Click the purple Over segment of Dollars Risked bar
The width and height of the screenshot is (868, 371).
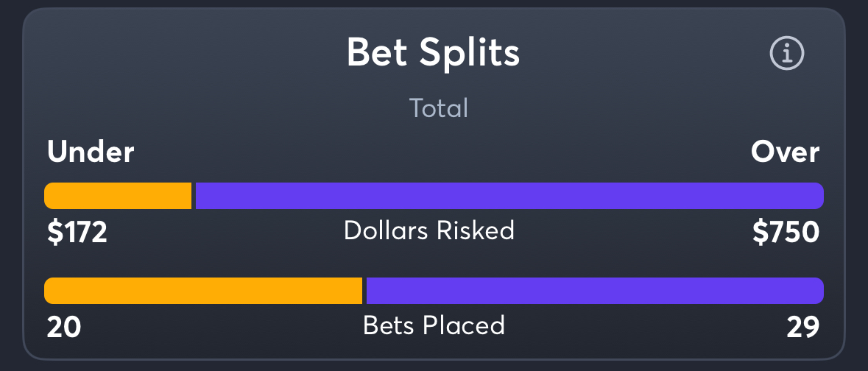click(x=509, y=196)
